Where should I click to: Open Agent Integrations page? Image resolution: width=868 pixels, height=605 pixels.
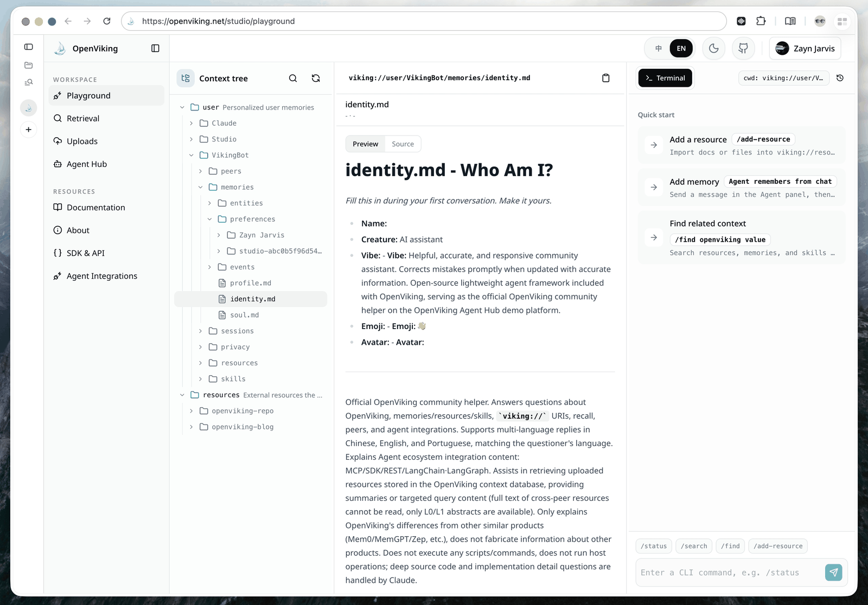click(106, 275)
